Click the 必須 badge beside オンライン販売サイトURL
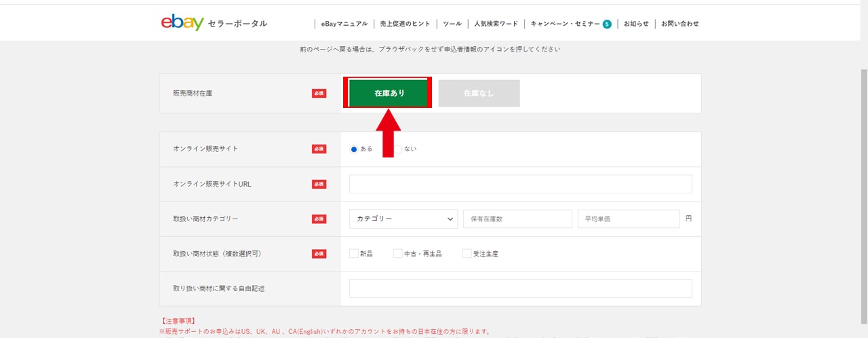This screenshot has height=338, width=868. tap(319, 184)
